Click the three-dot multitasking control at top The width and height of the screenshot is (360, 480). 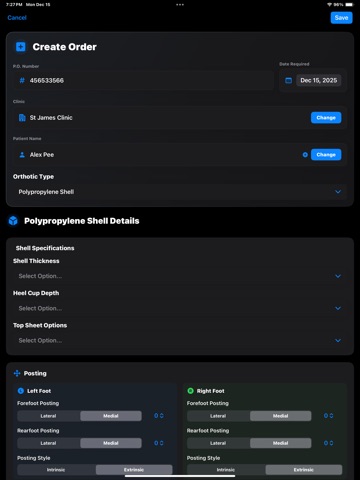(x=180, y=5)
